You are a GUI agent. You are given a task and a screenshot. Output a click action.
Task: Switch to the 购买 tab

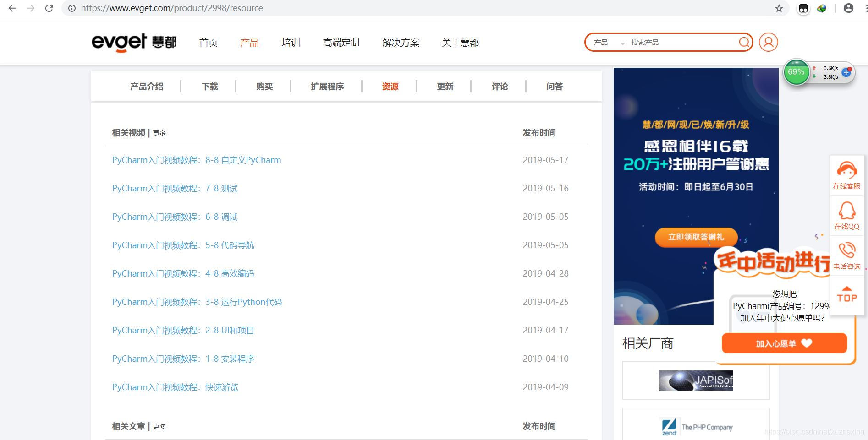coord(264,87)
